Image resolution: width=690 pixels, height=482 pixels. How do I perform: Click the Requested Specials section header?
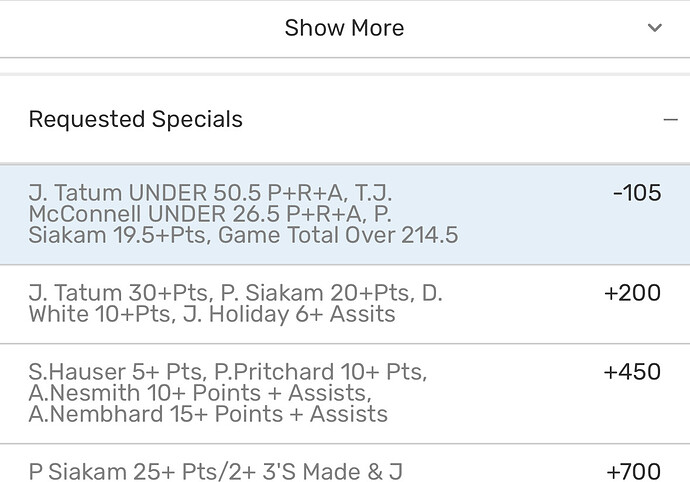click(x=136, y=120)
